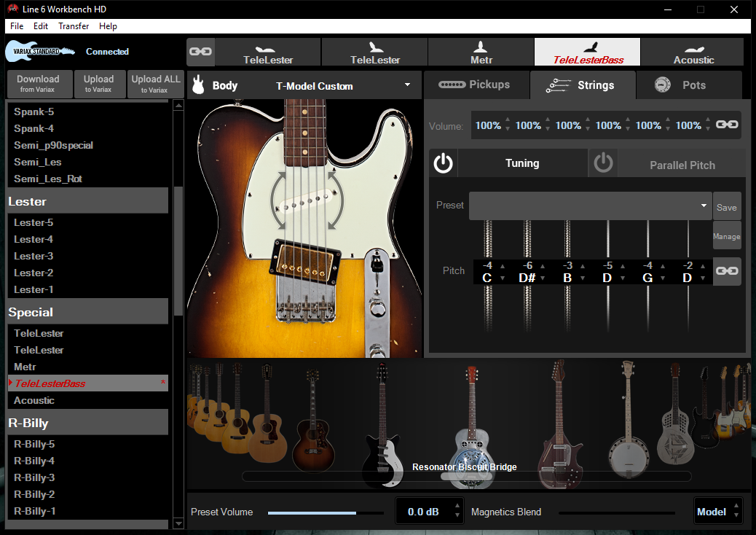Screen dimensions: 756x535
Task: Open the Edit menu
Action: tap(41, 26)
